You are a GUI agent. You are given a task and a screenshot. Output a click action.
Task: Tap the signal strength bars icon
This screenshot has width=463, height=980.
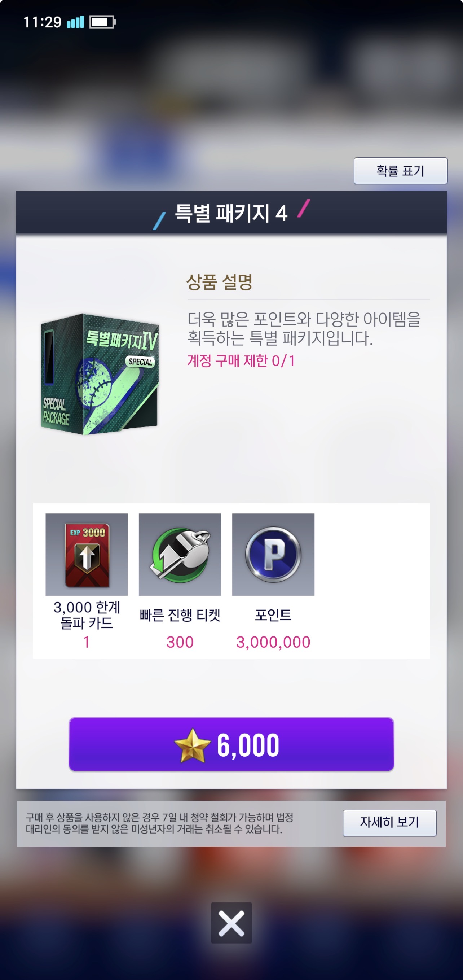[x=75, y=22]
